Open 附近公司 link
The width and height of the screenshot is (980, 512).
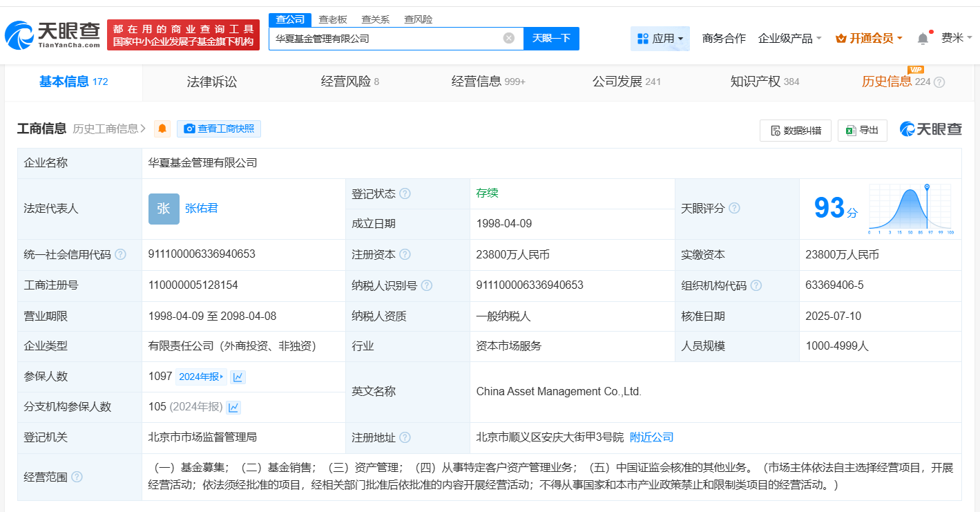coord(652,437)
